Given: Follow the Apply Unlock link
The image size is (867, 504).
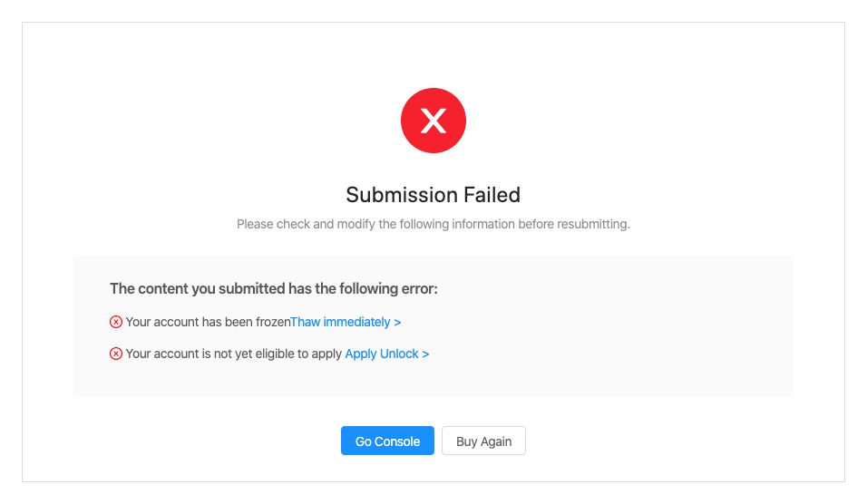Looking at the screenshot, I should (382, 354).
